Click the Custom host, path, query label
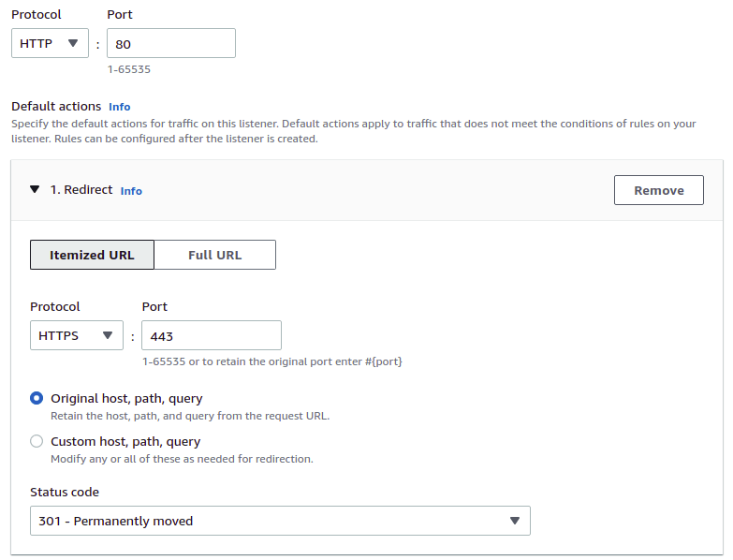 tap(125, 441)
